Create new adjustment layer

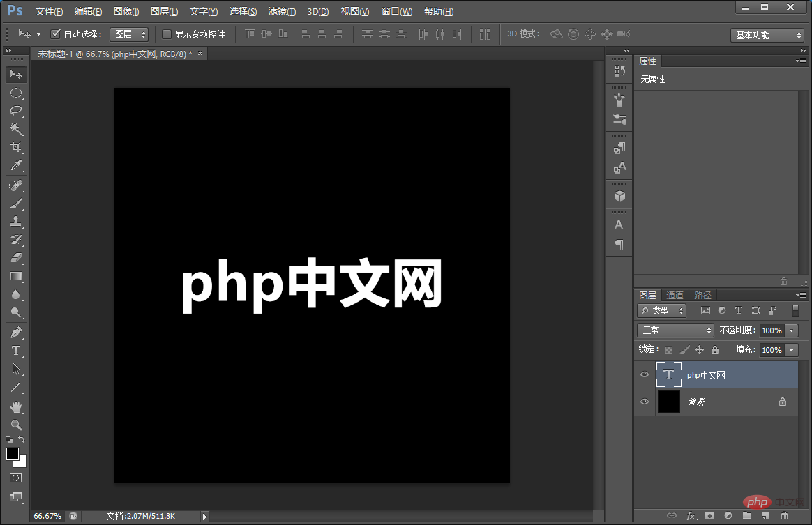(x=729, y=516)
